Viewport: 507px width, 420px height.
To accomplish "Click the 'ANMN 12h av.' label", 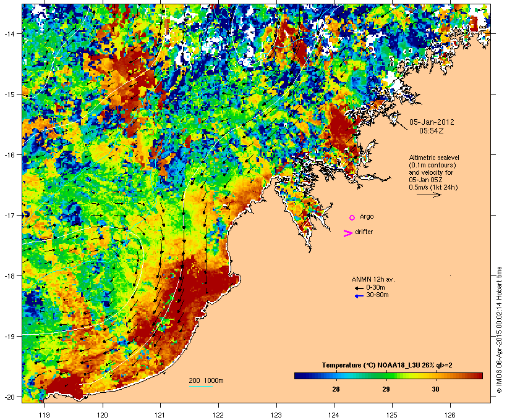I will pos(373,279).
